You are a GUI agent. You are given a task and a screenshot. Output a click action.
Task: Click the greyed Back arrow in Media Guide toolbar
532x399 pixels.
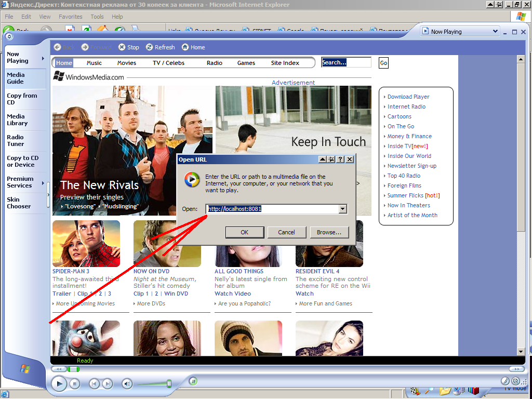pos(57,47)
